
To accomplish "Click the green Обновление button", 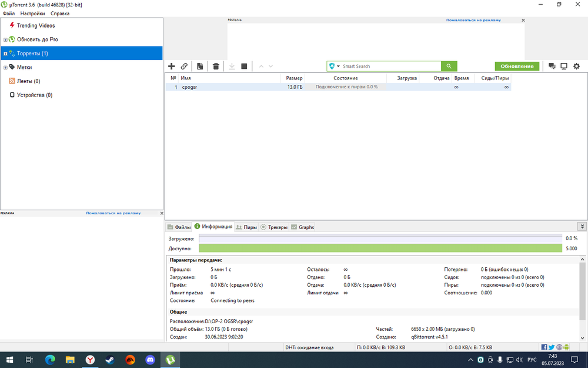I will pos(517,67).
